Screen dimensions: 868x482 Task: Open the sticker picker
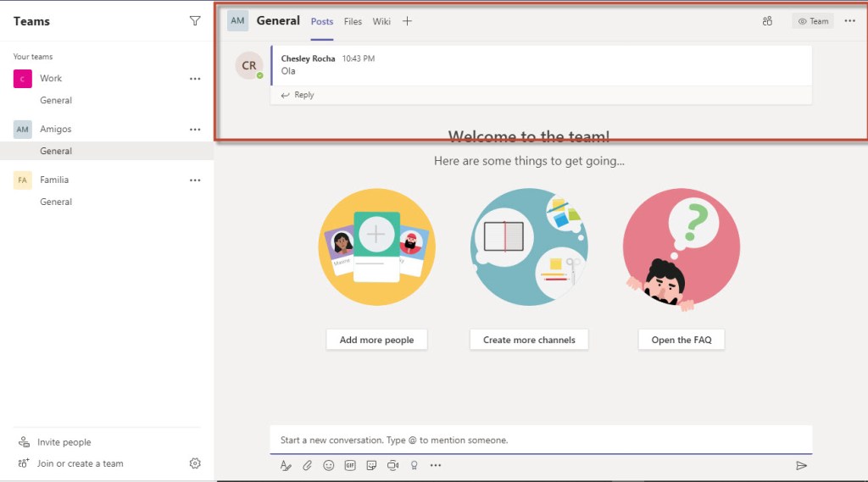click(371, 465)
